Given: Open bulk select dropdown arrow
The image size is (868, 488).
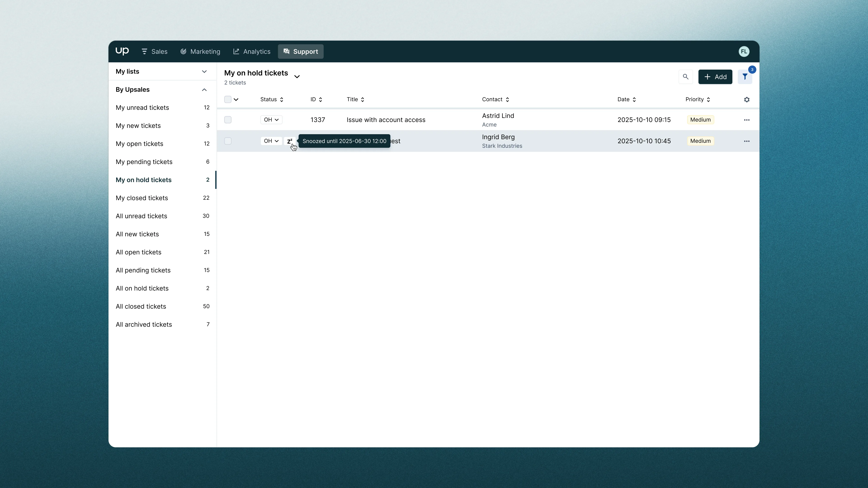Looking at the screenshot, I should point(236,99).
